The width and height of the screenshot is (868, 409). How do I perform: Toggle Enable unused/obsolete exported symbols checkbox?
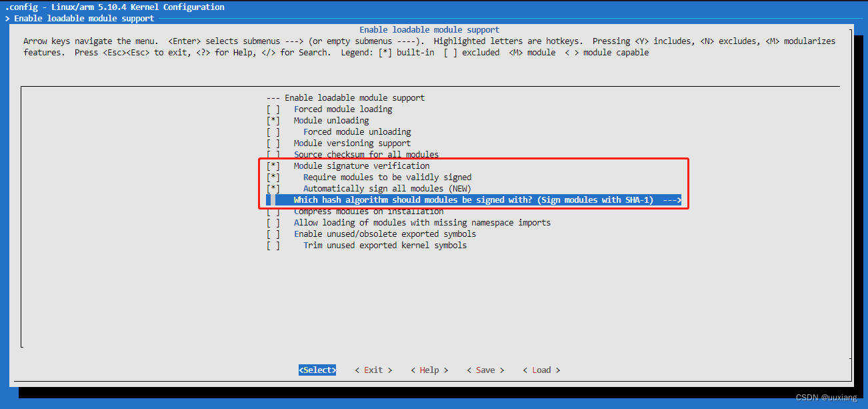click(x=273, y=234)
